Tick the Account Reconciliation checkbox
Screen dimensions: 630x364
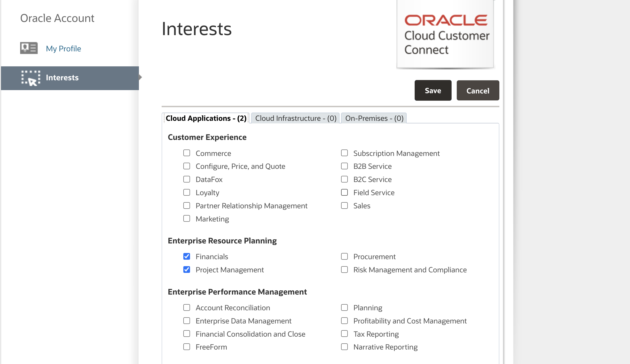point(187,307)
